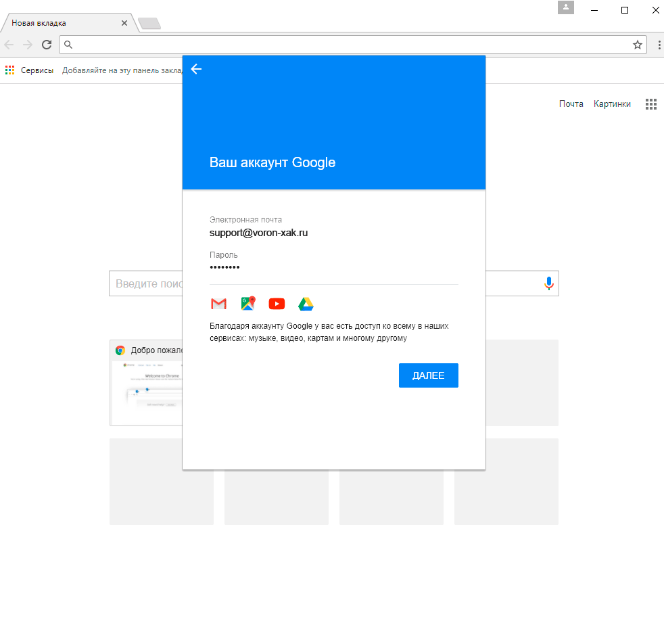Image resolution: width=664 pixels, height=644 pixels.
Task: Close the Новая вкладка tab
Action: click(124, 23)
